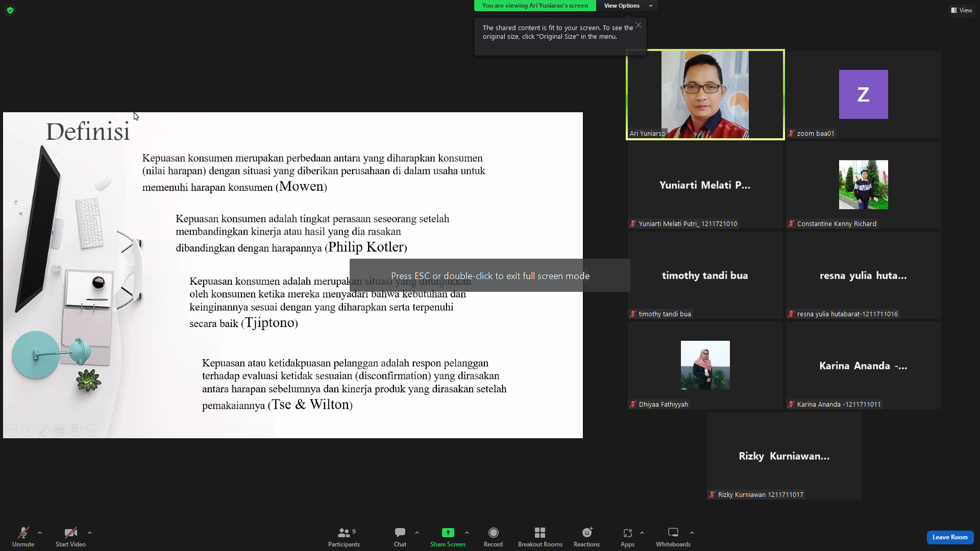Select the zoom baa01 participant tile
The width and height of the screenshot is (980, 551).
coord(864,94)
